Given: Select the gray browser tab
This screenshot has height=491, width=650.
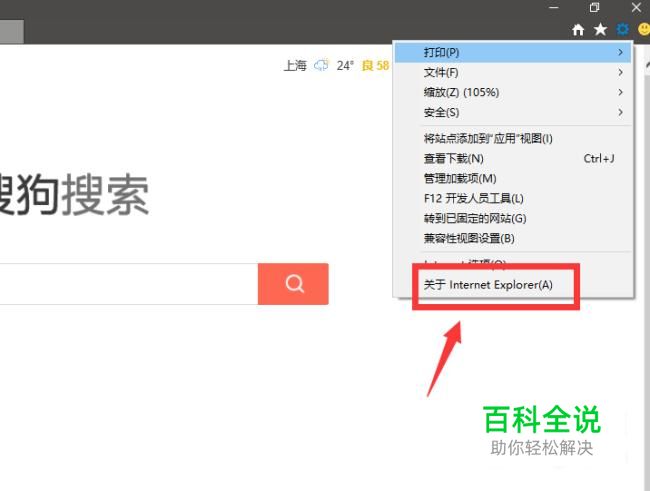Looking at the screenshot, I should click(x=12, y=32).
